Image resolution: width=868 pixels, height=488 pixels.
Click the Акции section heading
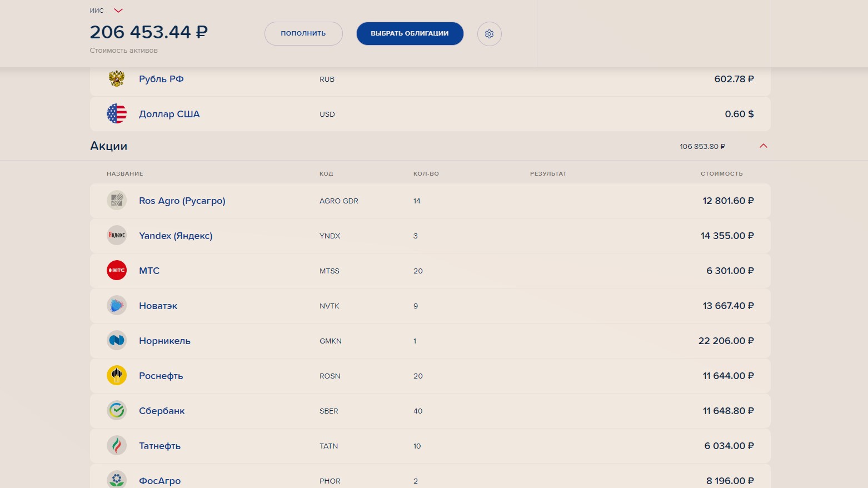(x=109, y=146)
